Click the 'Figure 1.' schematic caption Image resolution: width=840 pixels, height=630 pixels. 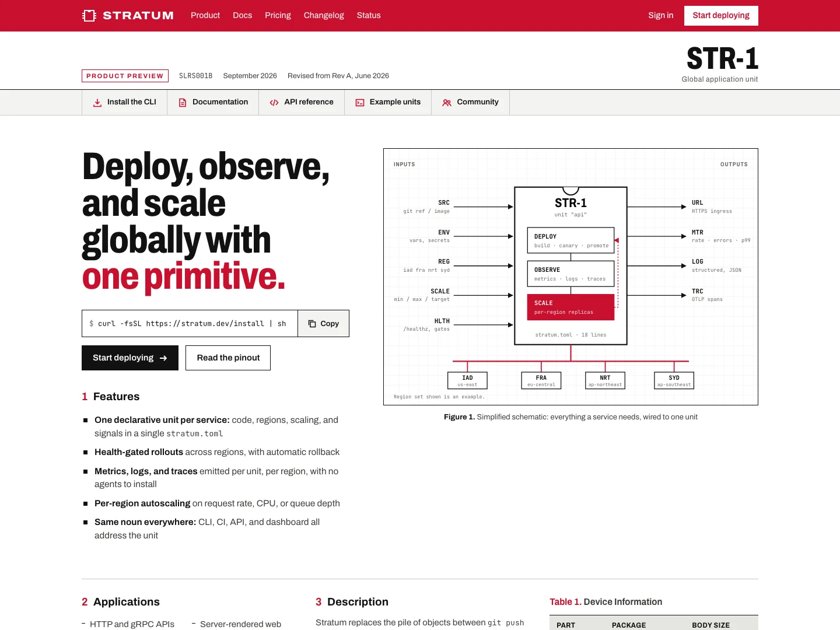[570, 417]
